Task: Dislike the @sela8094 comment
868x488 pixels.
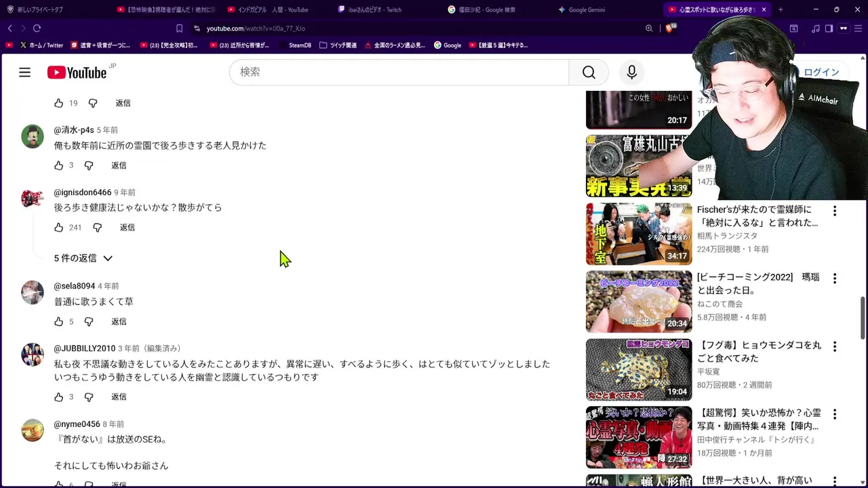Action: (89, 322)
